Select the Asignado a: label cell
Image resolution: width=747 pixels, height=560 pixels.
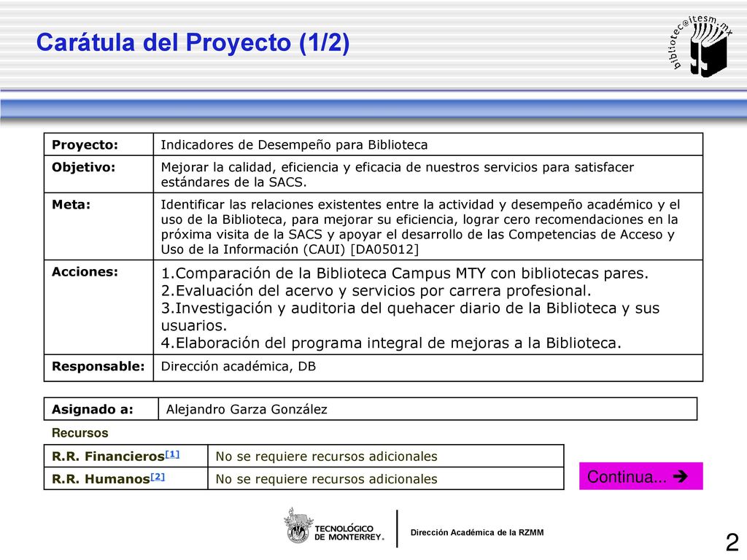pos(101,409)
